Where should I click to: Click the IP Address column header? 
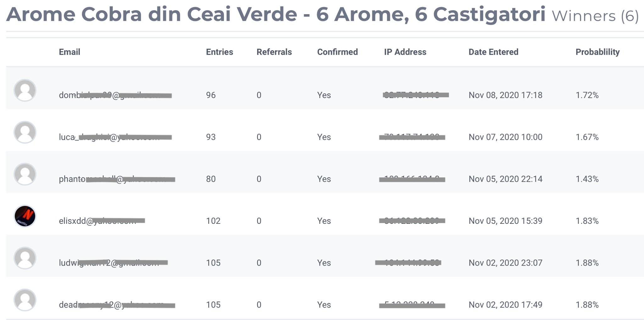pos(405,52)
